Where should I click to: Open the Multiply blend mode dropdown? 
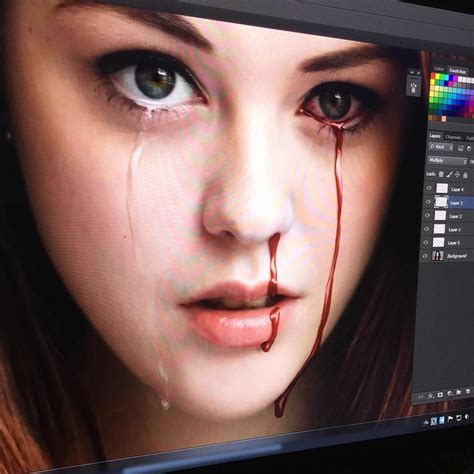[x=447, y=161]
